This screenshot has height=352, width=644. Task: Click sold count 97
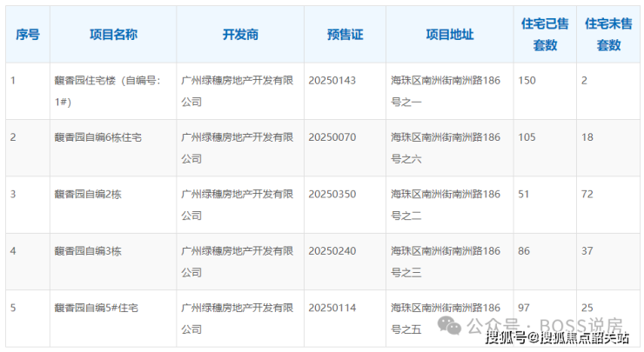click(524, 308)
